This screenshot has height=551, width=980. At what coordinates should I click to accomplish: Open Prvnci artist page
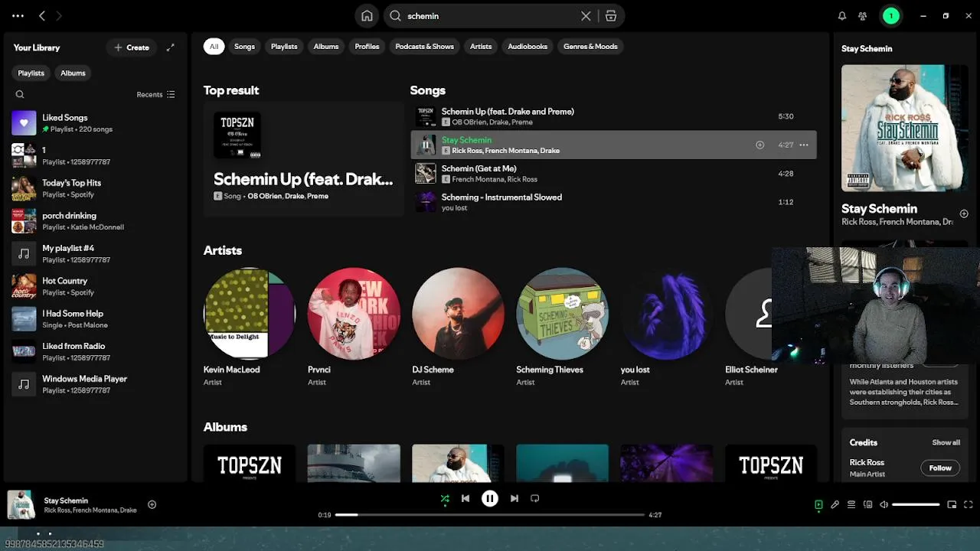pyautogui.click(x=354, y=328)
